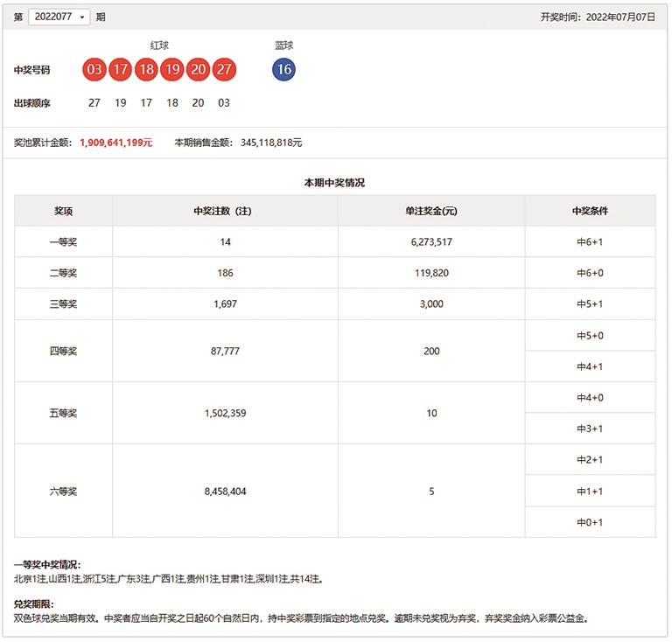This screenshot has width=672, height=642.
Task: Select the red ball numbered 18
Action: click(146, 70)
